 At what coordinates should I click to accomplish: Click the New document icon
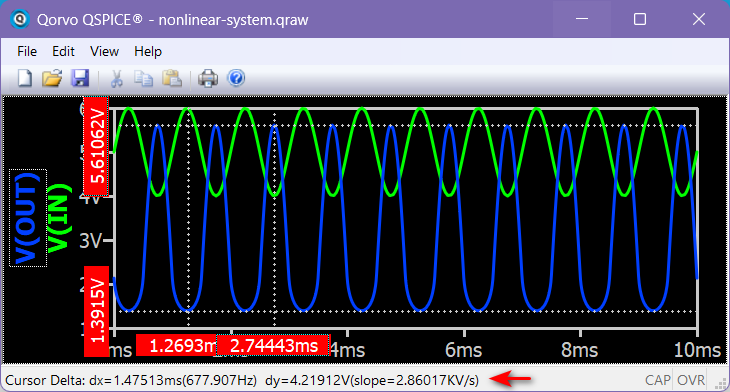point(25,78)
